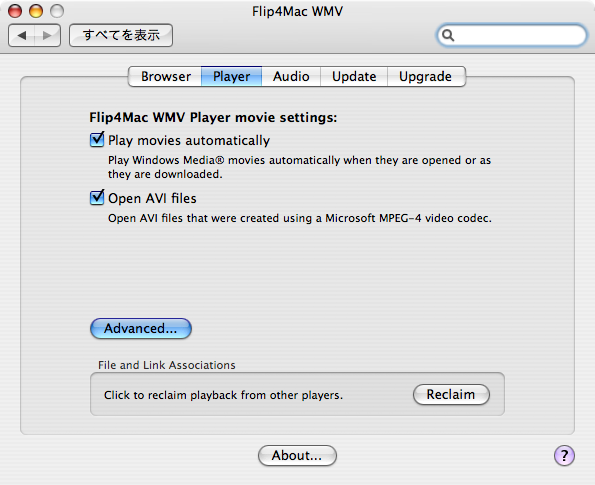Click the back navigation arrow
Image resolution: width=595 pixels, height=485 pixels.
point(22,36)
